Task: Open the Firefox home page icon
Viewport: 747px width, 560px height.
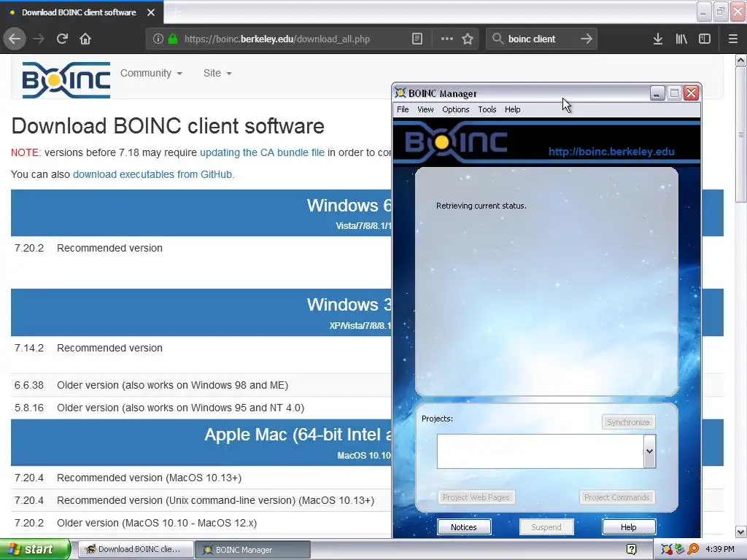Action: click(x=85, y=39)
